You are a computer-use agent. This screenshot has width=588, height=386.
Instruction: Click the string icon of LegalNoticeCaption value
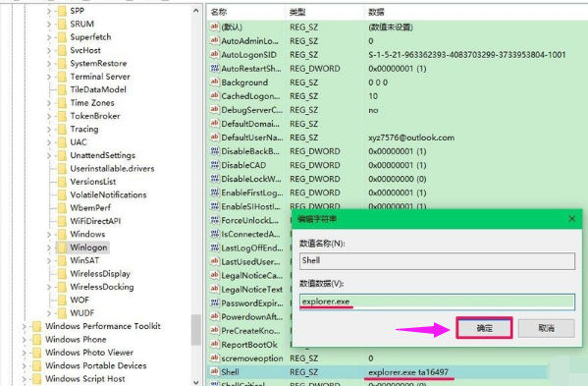point(215,275)
